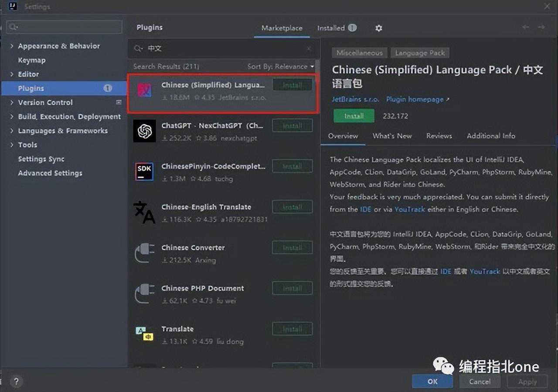Click the ChatGPT NexChatGPT plugin icon
Viewport: 558px width, 392px height.
pos(144,131)
